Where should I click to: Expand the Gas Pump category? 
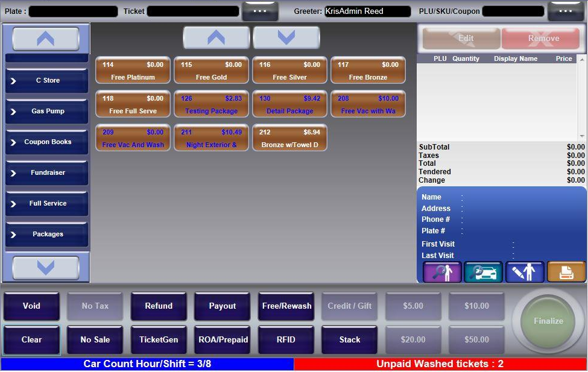[47, 112]
